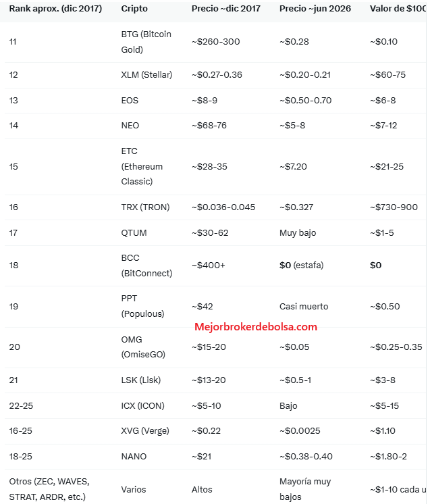The width and height of the screenshot is (430, 504).
Task: Click the XLM (Stellar) row name
Action: tap(146, 75)
